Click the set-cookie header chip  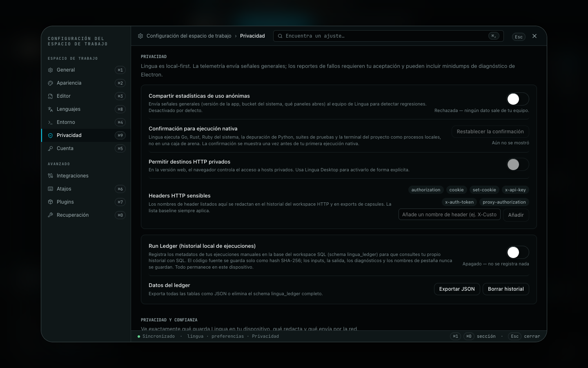pyautogui.click(x=484, y=190)
